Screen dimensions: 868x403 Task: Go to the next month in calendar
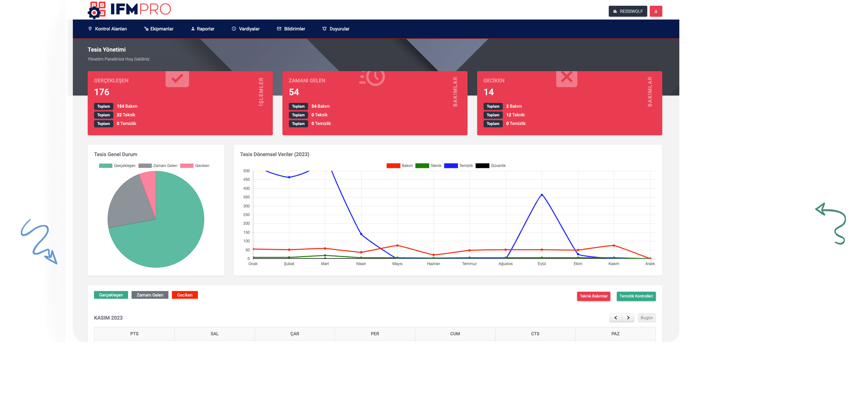pos(628,318)
